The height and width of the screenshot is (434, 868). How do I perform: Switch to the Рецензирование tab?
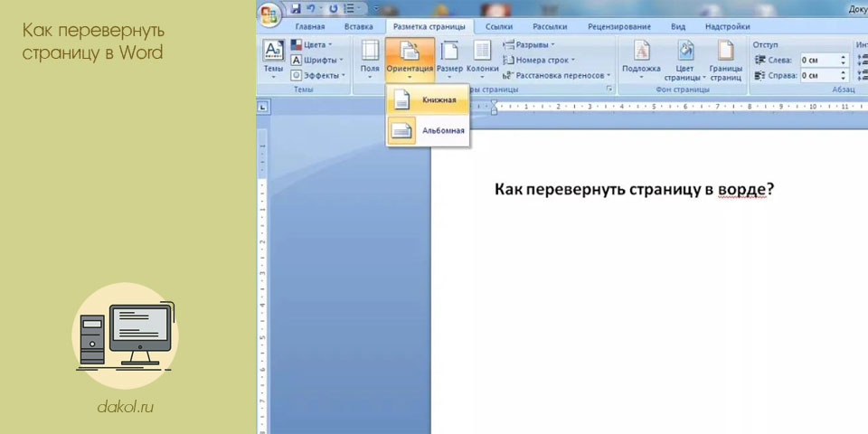click(618, 26)
